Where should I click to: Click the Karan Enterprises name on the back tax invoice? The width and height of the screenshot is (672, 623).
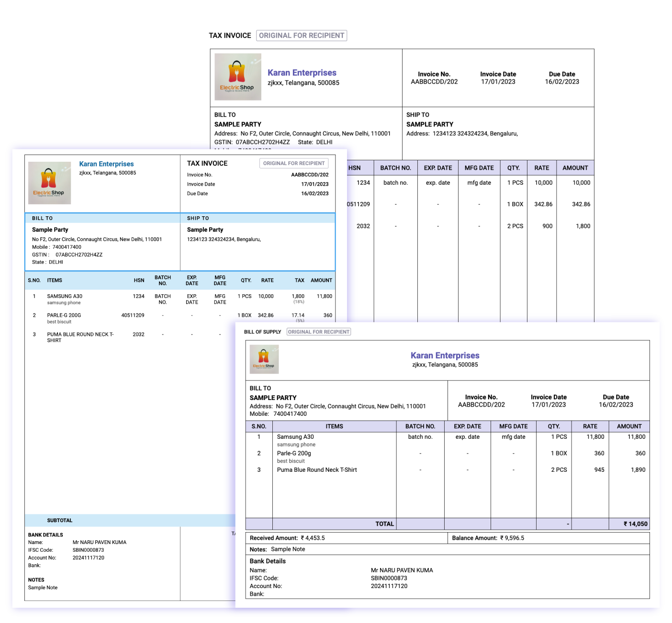tap(302, 73)
